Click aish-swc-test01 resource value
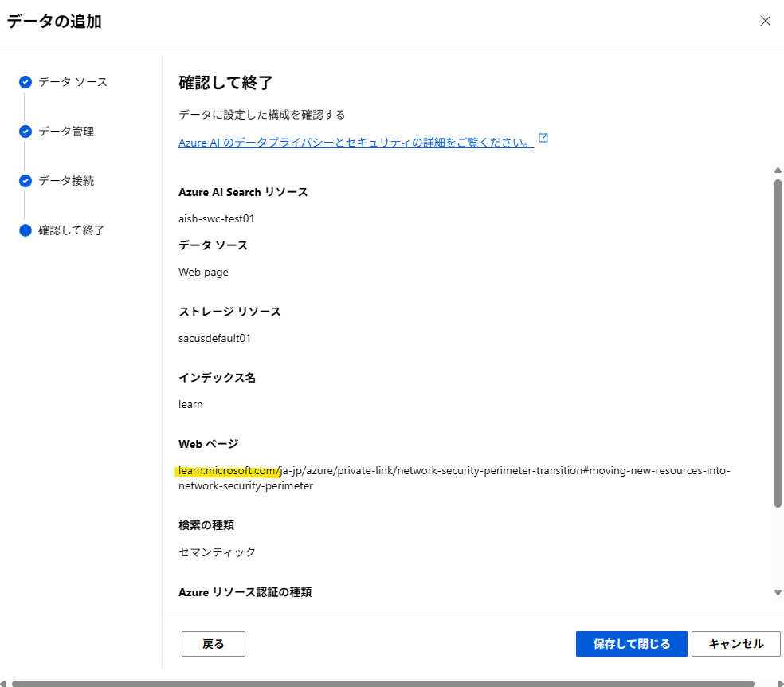 pyautogui.click(x=217, y=218)
